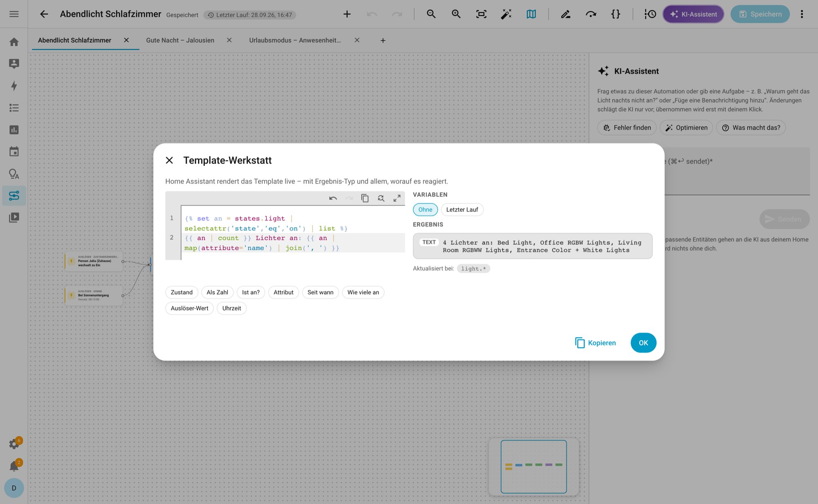Click the Was macht das? suggestion
Screen dimensions: 818x504
[x=751, y=128]
